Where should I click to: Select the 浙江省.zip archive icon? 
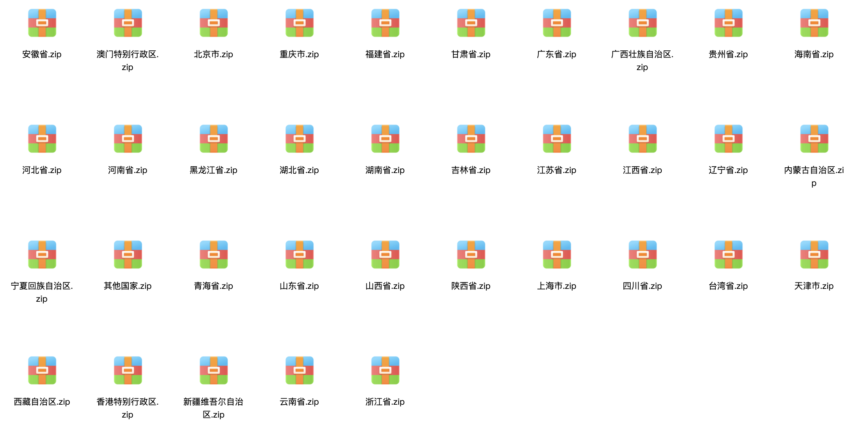[x=385, y=370]
